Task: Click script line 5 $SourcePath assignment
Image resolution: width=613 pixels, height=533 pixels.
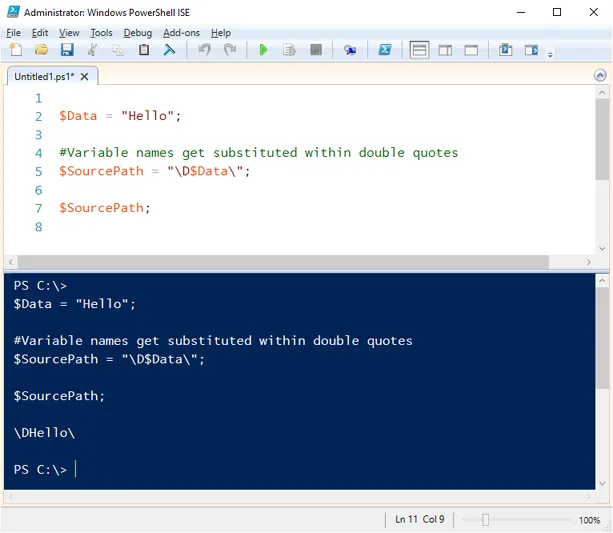Action: pos(154,171)
